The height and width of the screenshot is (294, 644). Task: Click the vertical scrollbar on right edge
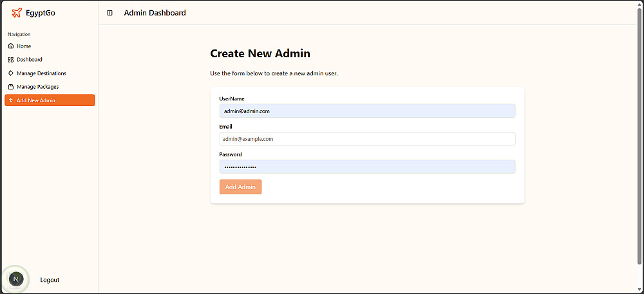(x=639, y=129)
